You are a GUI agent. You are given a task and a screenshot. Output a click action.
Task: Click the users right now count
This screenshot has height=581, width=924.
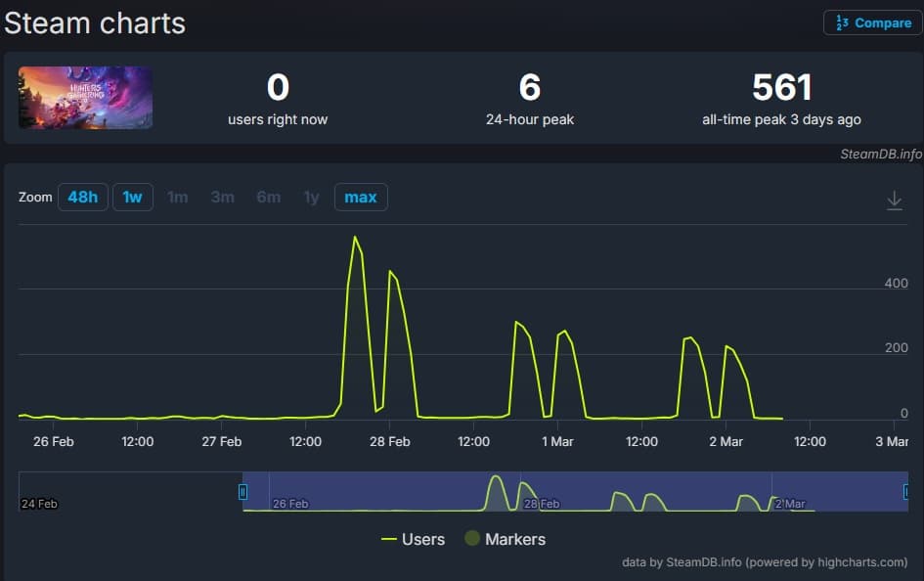pyautogui.click(x=278, y=88)
